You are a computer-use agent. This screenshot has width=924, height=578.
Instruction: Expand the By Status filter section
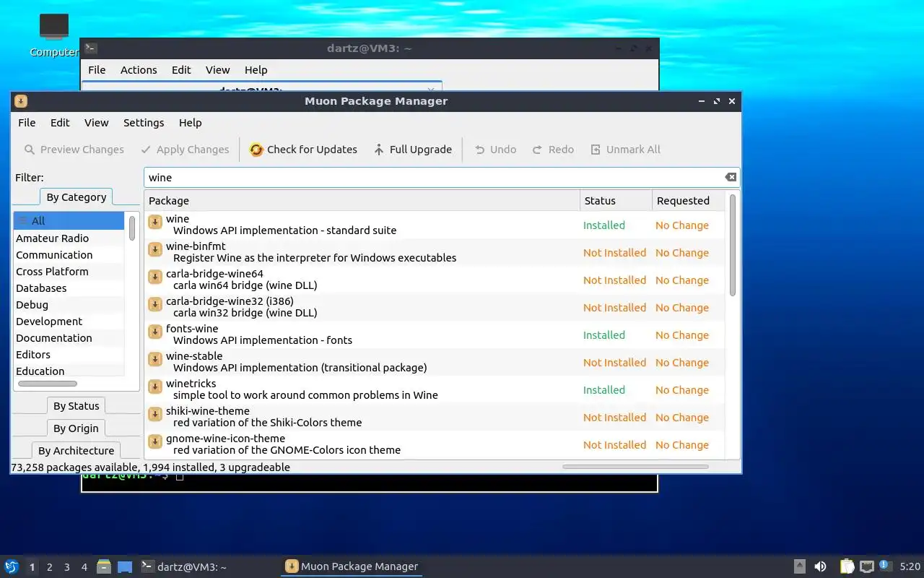coord(76,406)
